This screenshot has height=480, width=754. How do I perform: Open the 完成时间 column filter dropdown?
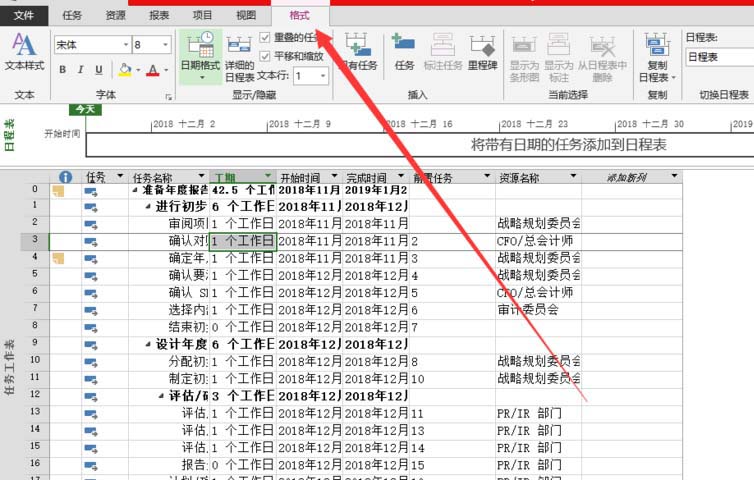(401, 176)
